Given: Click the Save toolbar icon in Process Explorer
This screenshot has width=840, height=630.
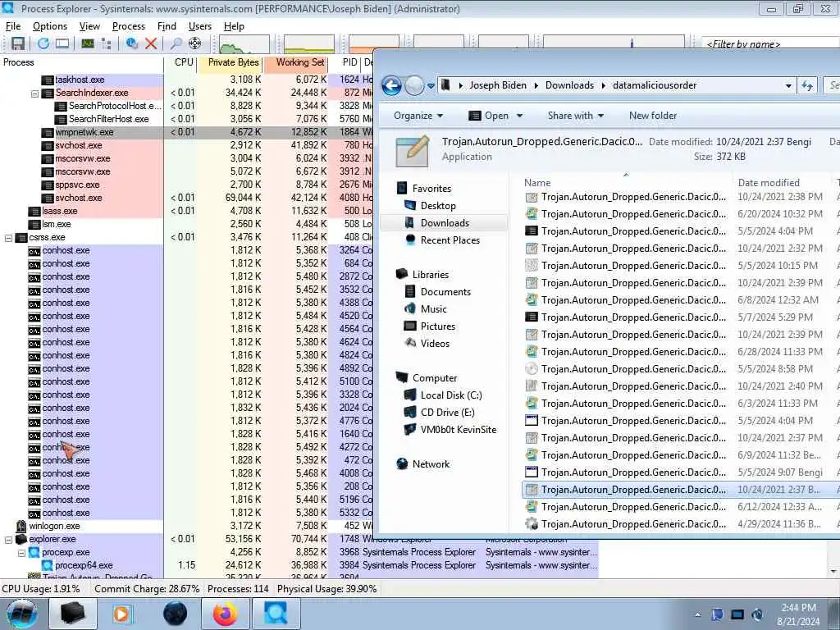Looking at the screenshot, I should (18, 43).
